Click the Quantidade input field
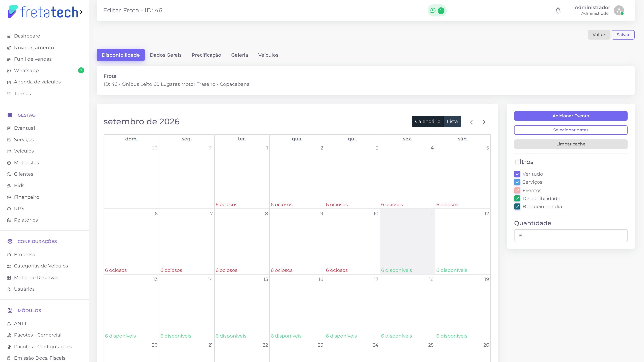Screen dimensions: 644x362 pyautogui.click(x=571, y=236)
